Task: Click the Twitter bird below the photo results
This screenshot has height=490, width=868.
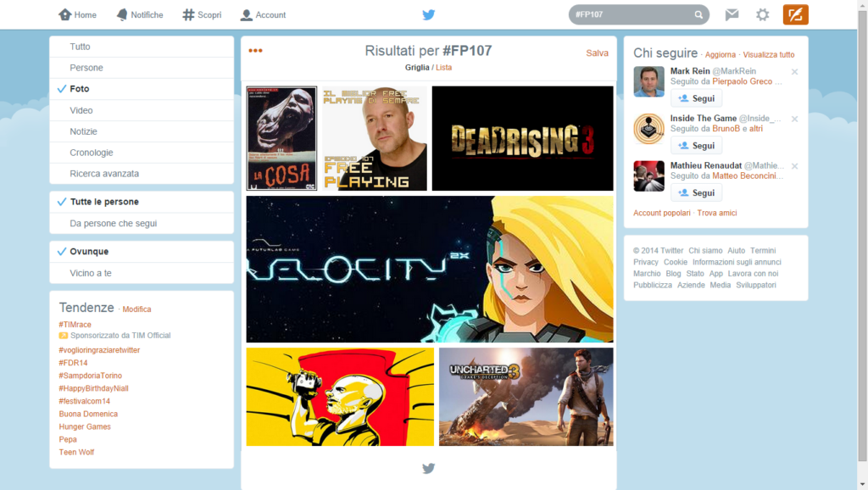Action: point(428,468)
